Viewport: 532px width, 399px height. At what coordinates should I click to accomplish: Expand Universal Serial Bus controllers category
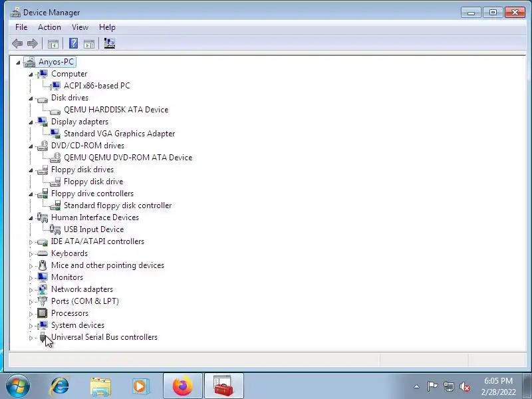pos(31,338)
